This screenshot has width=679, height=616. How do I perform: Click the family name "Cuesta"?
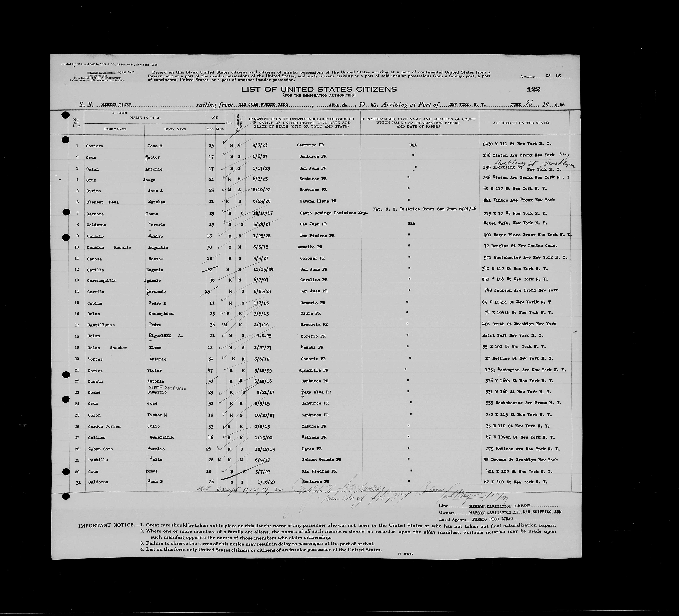click(x=95, y=381)
